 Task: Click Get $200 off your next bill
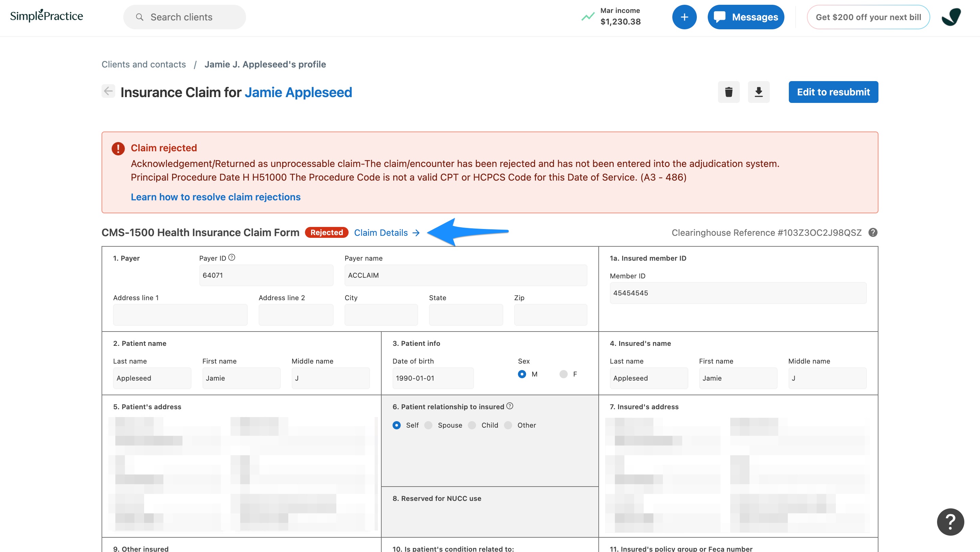(868, 17)
